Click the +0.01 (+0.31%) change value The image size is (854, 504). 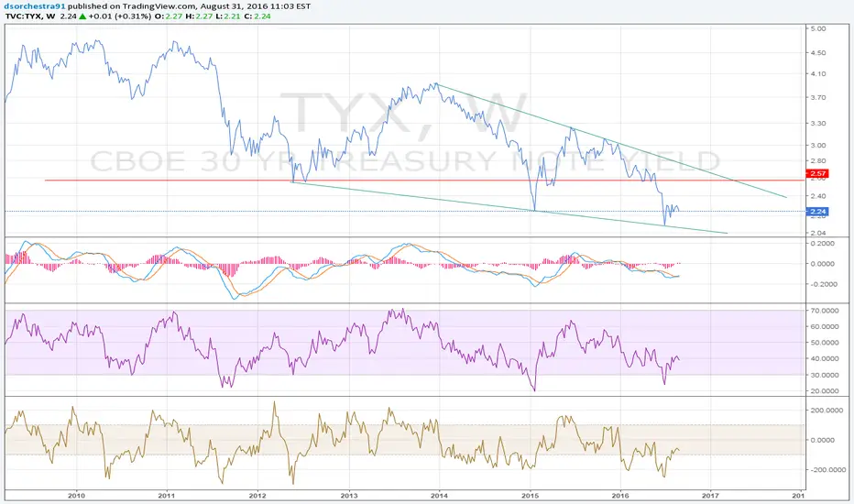(120, 16)
